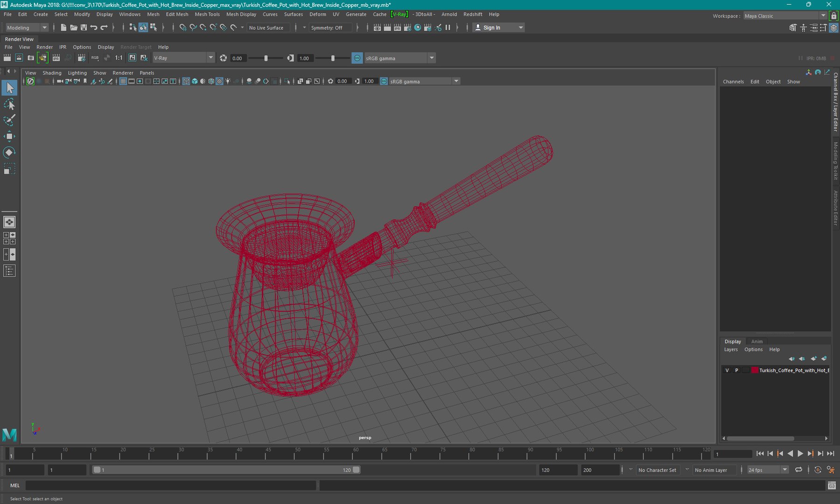This screenshot has width=840, height=504.
Task: Toggle playback P for Turkish_Coffee_Pot layer
Action: (736, 370)
